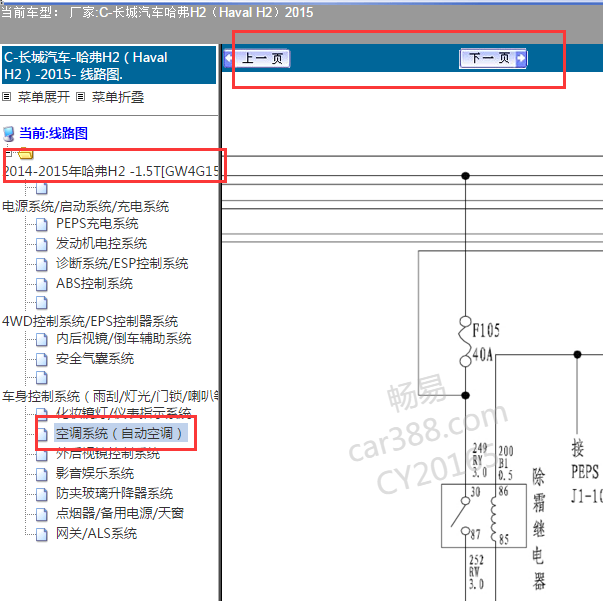This screenshot has width=603, height=601.
Task: Open 影音娱乐系统 diagram
Action: click(x=95, y=473)
